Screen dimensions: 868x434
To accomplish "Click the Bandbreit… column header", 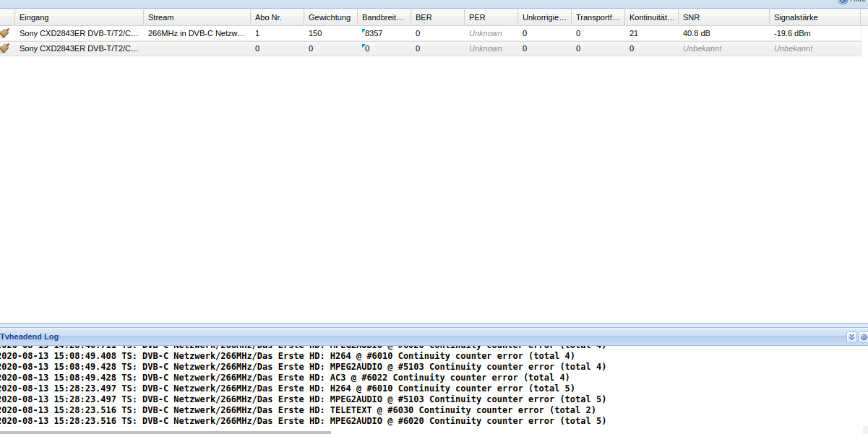I will point(384,17).
